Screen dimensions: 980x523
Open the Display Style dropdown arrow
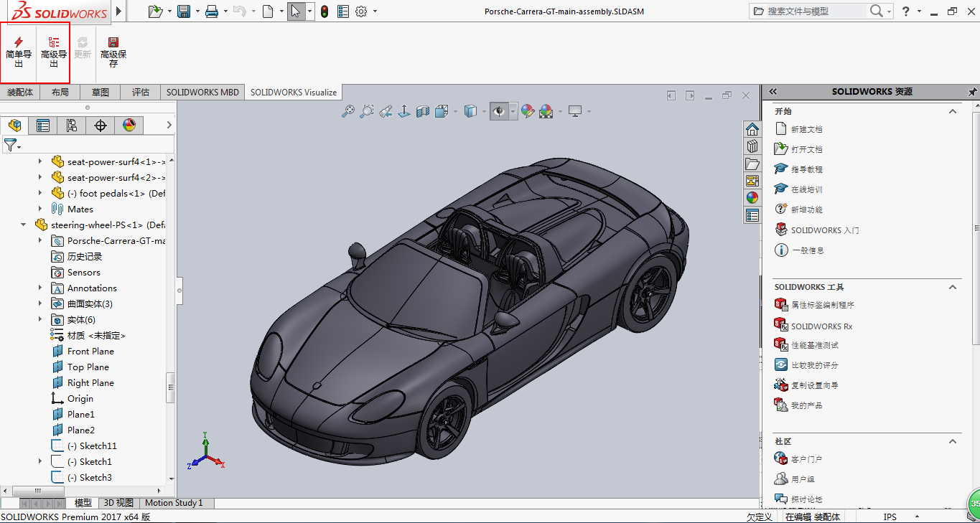pyautogui.click(x=483, y=111)
